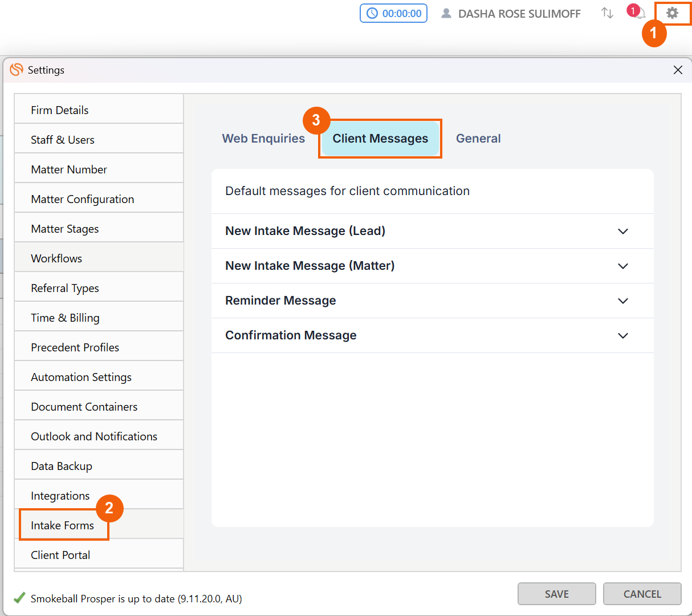Switch to the Web Enquiries tab
This screenshot has height=616, width=692.
pos(263,139)
